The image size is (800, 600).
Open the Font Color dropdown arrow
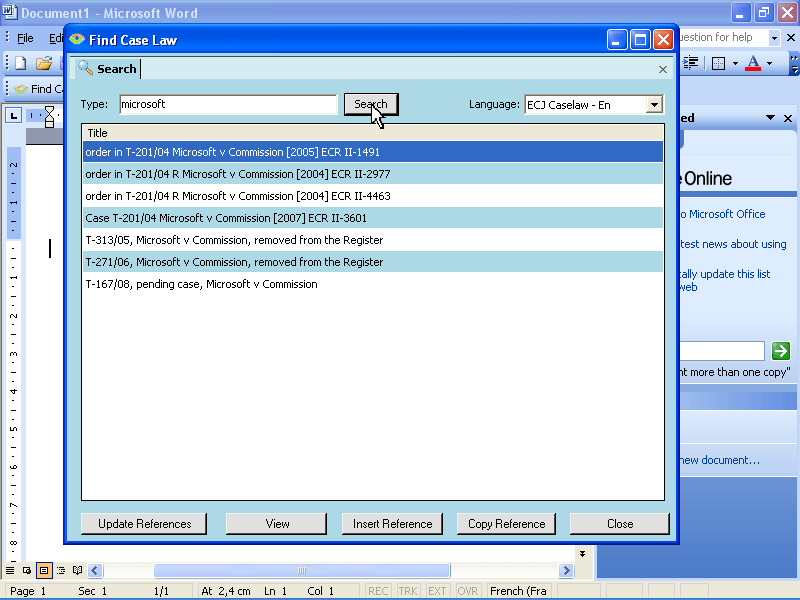click(769, 63)
